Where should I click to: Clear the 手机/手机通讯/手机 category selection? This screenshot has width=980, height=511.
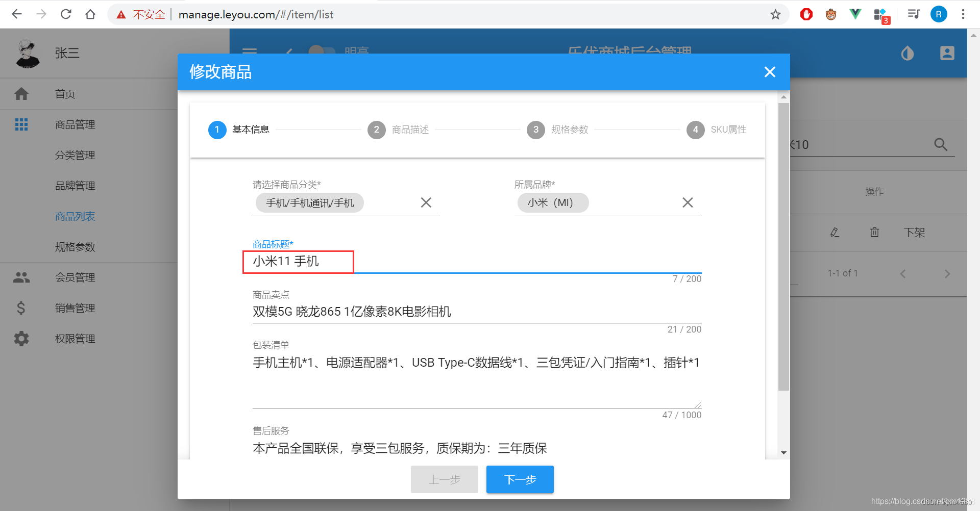(x=426, y=202)
